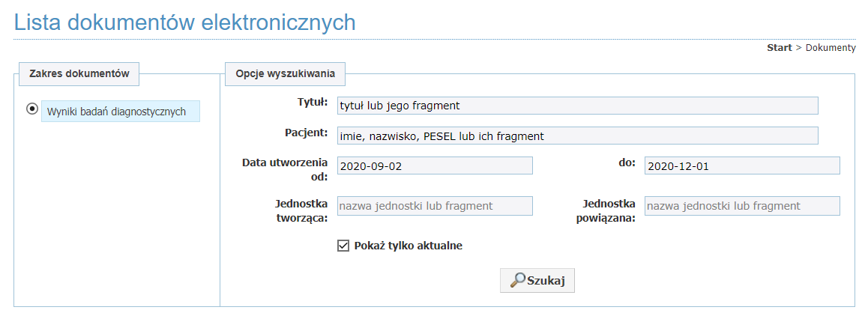Click the Tytuł: field label
Viewport: 868px width, 322px height.
[x=313, y=103]
